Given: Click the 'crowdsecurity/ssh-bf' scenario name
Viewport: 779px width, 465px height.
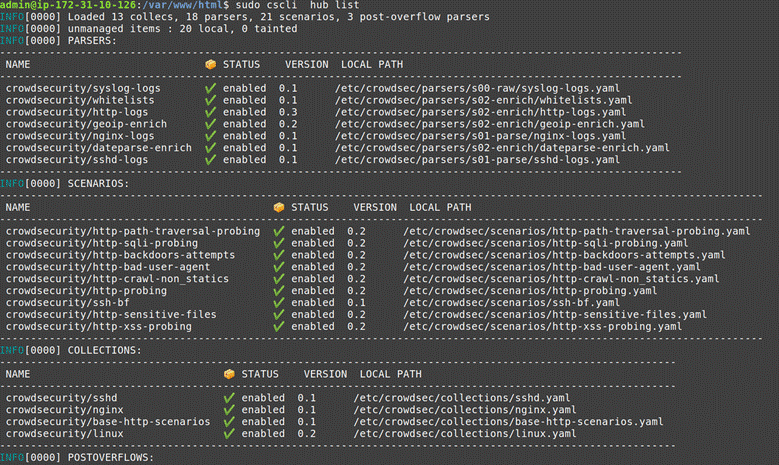Looking at the screenshot, I should coord(68,303).
